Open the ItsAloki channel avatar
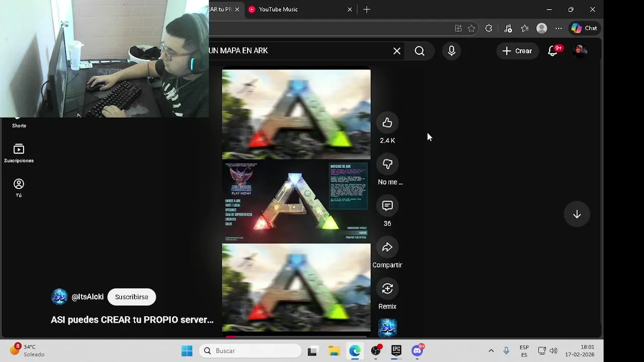 tap(59, 297)
